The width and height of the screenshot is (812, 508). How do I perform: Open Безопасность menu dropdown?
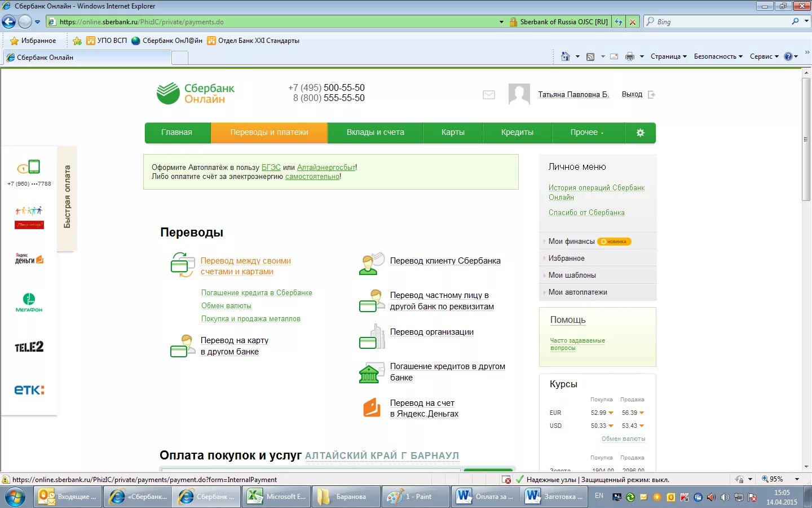click(718, 56)
